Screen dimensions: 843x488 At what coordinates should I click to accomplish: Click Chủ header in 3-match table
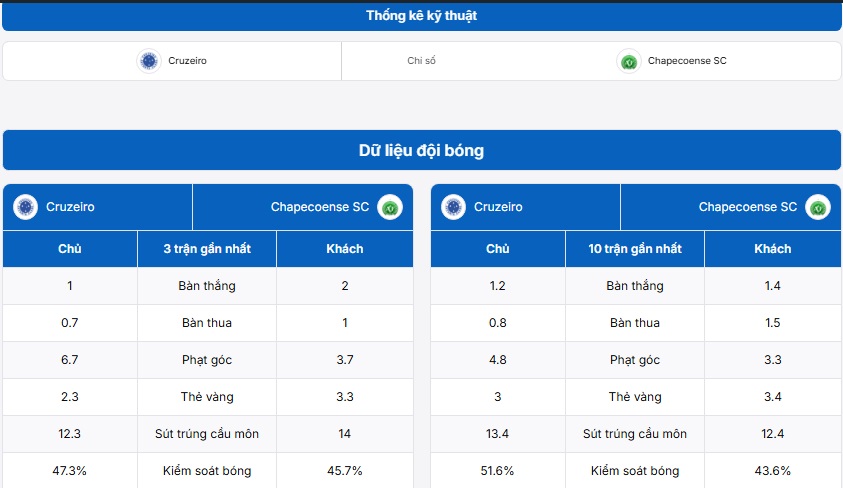tap(70, 249)
